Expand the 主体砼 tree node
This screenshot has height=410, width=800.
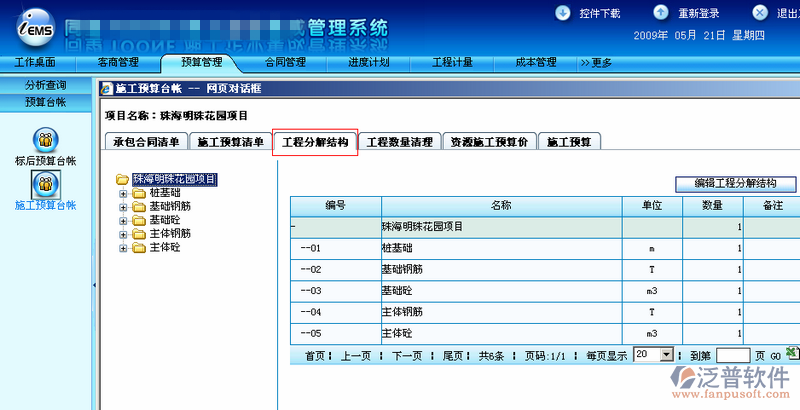coord(124,246)
